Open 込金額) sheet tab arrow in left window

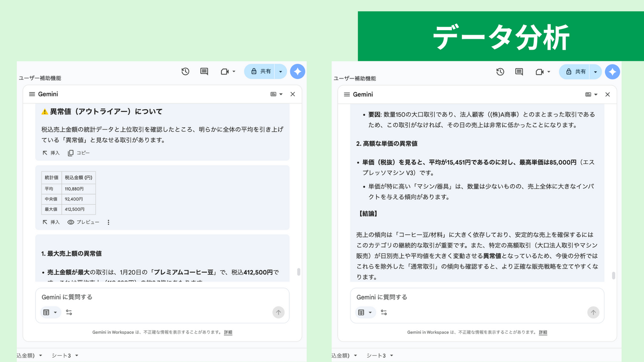point(40,356)
